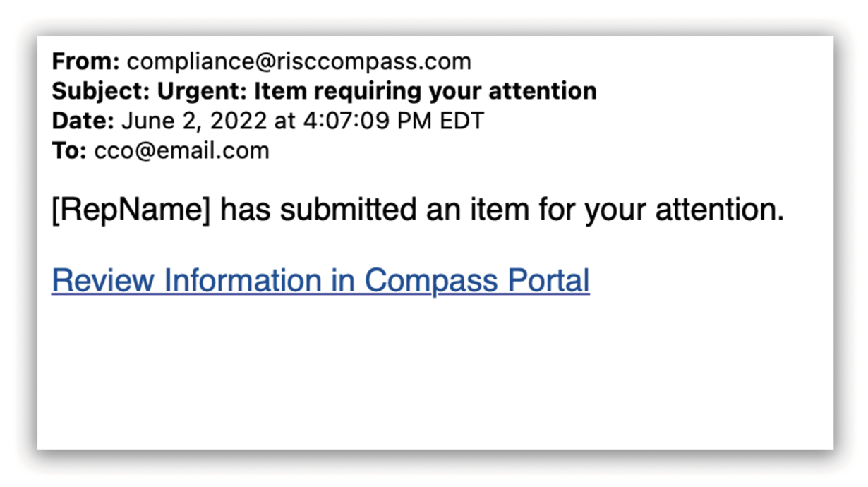Click sender address compliance@risccompass.com
This screenshot has height=487, width=868.
[299, 61]
